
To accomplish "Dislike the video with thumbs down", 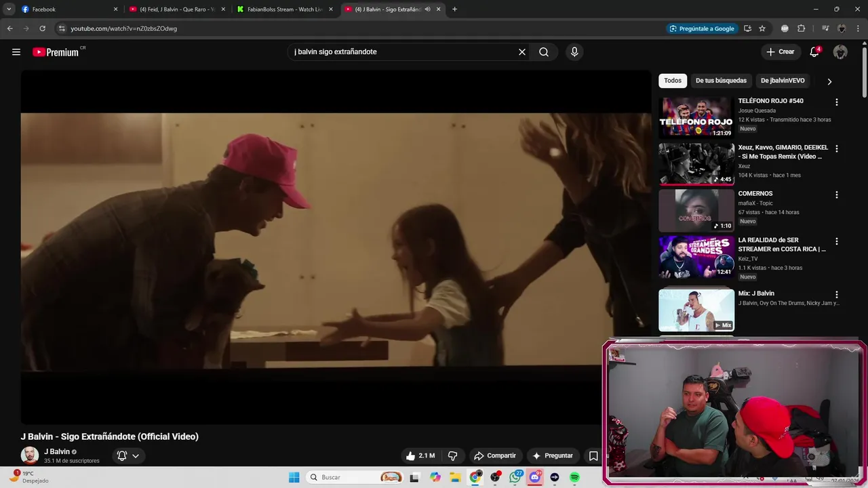I will pyautogui.click(x=452, y=456).
